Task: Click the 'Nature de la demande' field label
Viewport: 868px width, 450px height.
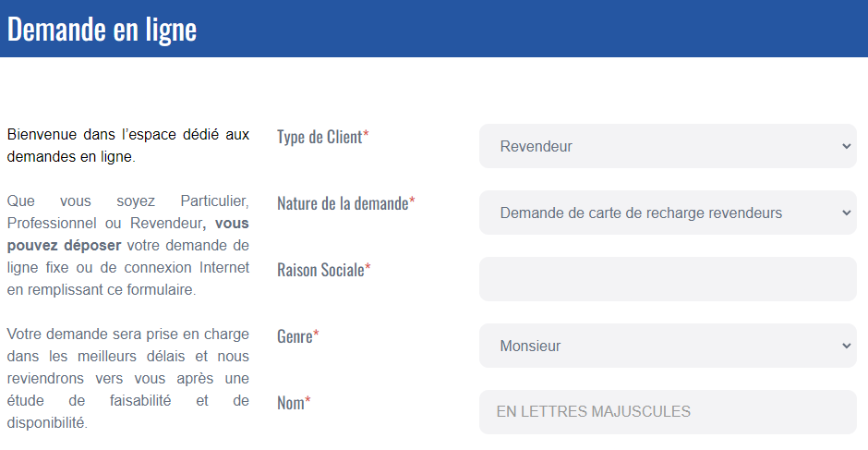Action: [342, 203]
